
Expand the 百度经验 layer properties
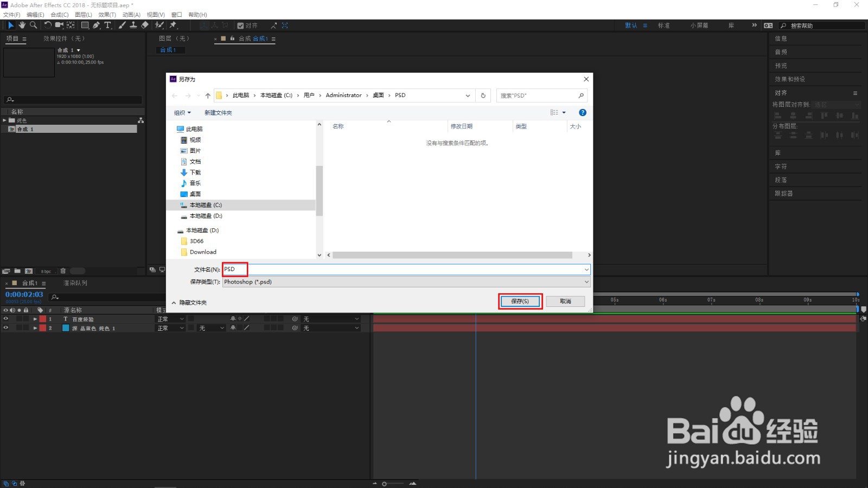pos(35,319)
